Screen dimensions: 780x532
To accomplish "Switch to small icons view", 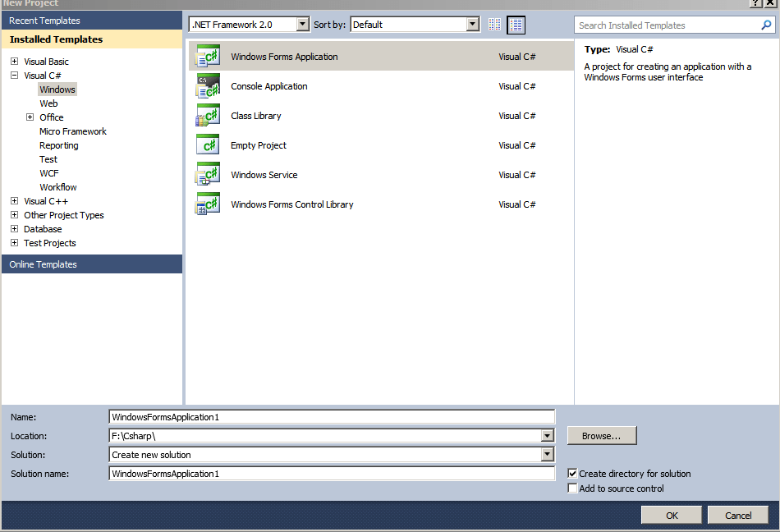I will tap(494, 25).
